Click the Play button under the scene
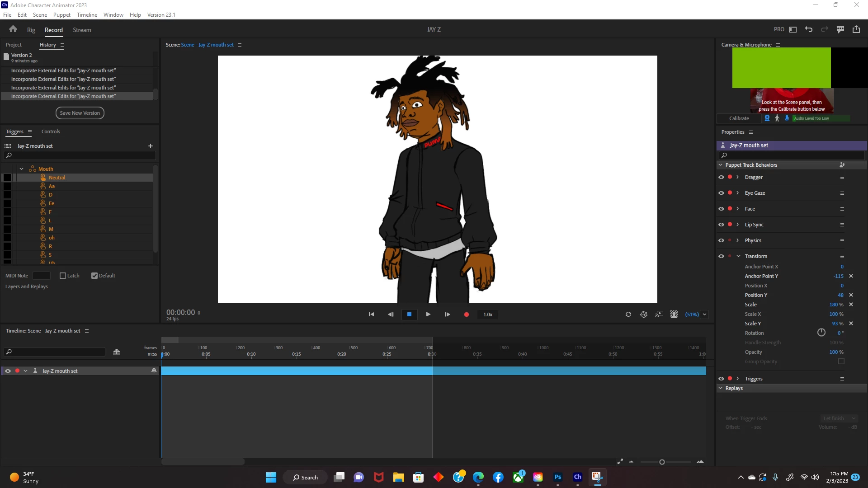 (428, 314)
